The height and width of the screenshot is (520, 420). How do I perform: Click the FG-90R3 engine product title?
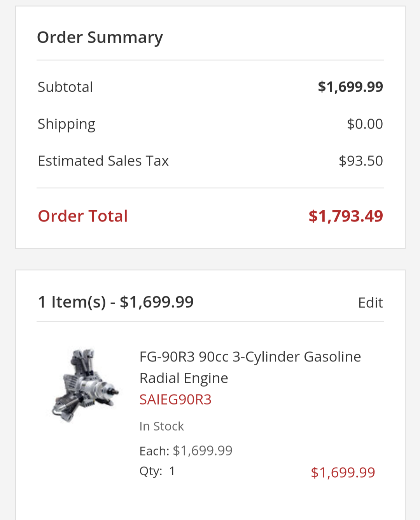tap(250, 367)
